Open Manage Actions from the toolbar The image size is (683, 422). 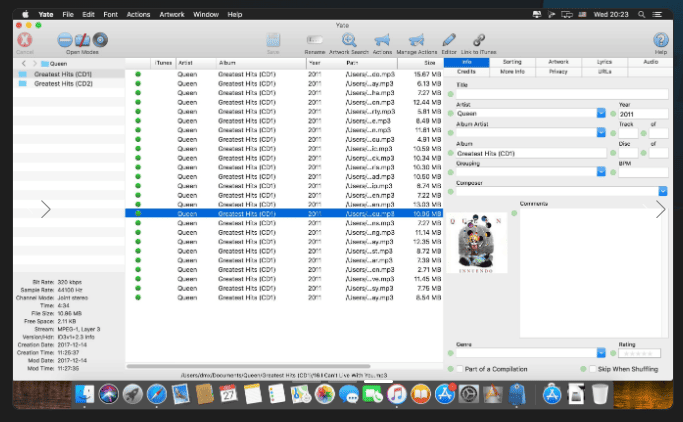tap(416, 41)
